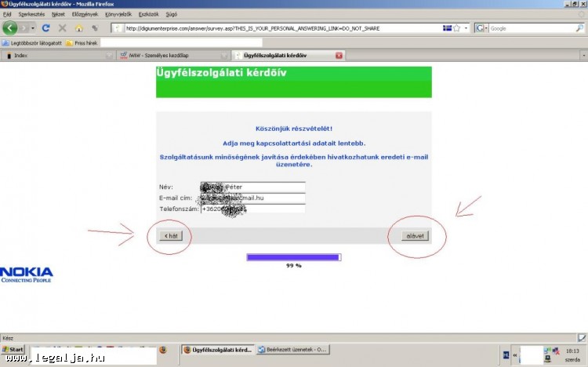Go to Home page via the house icon
Image resolution: width=588 pixels, height=367 pixels.
point(78,27)
